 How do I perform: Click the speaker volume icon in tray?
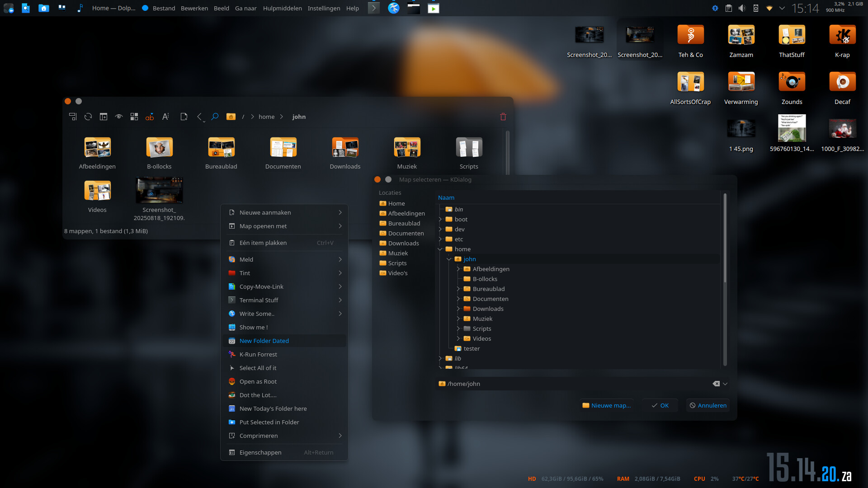click(742, 8)
